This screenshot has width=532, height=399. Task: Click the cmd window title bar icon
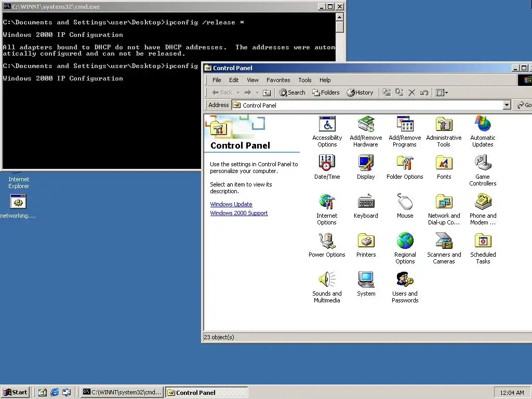[x=7, y=6]
